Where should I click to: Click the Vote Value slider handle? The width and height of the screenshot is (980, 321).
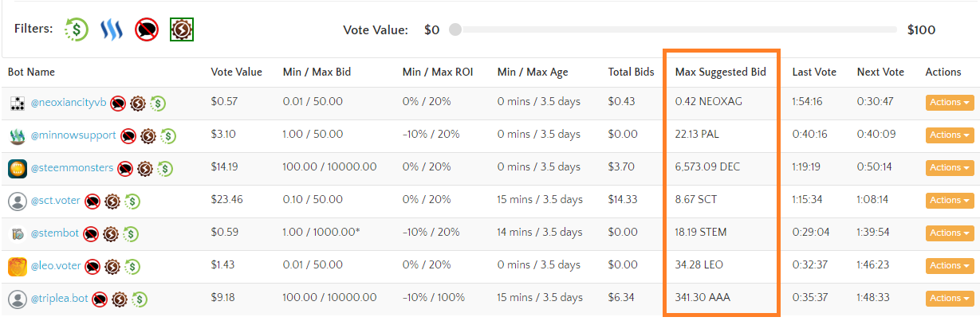coord(455,30)
